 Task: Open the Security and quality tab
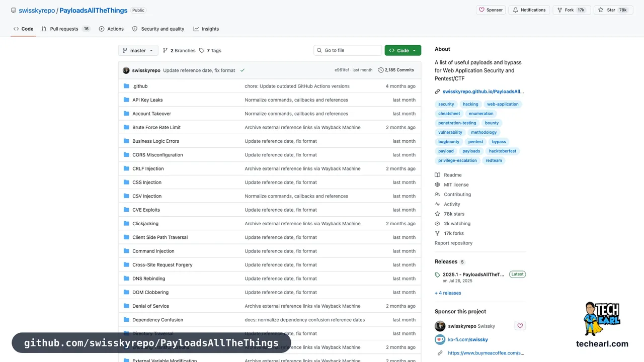click(158, 29)
